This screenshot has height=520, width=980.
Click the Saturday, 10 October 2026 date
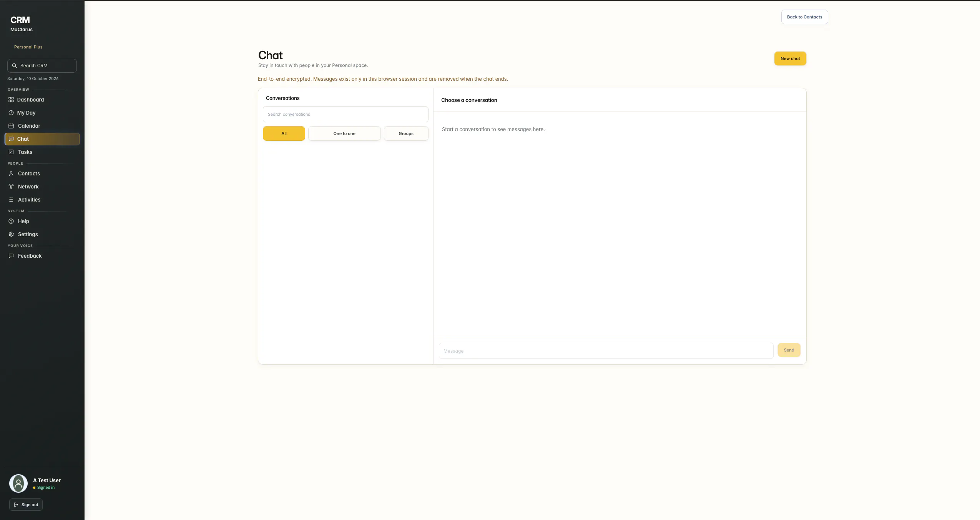tap(33, 78)
